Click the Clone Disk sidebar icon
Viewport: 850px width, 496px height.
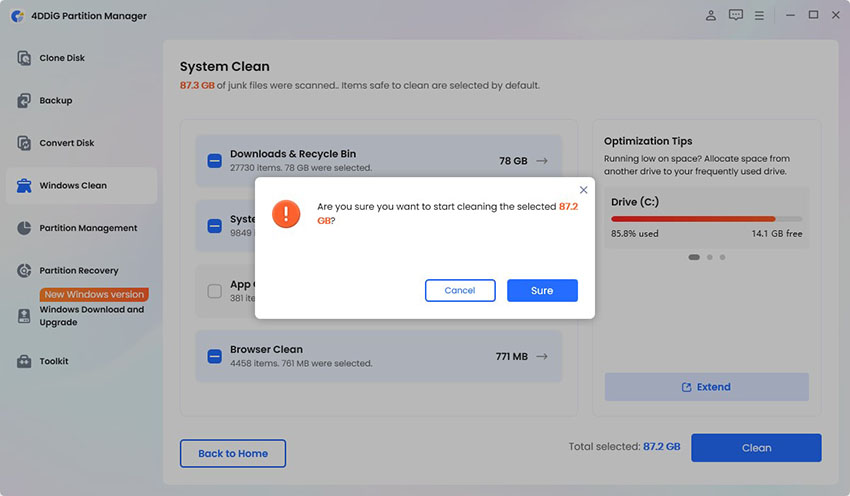(24, 58)
